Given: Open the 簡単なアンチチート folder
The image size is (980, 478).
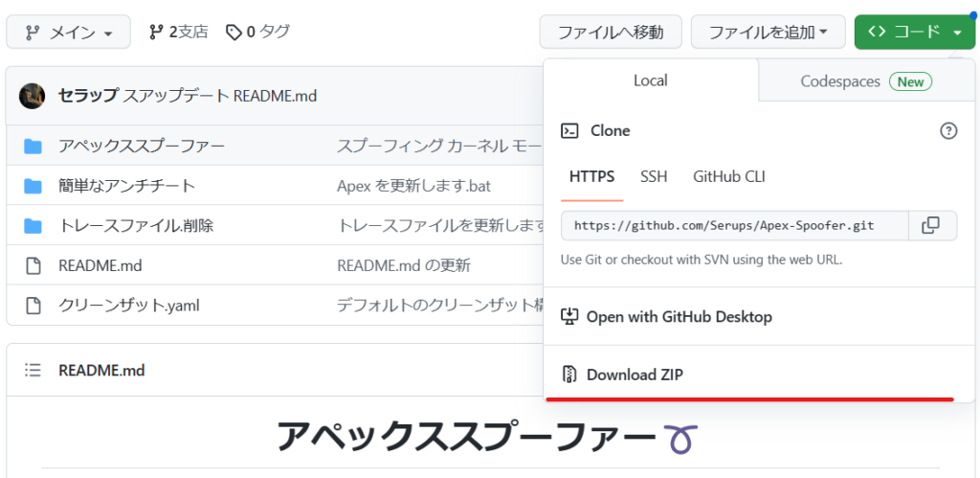Looking at the screenshot, I should (127, 186).
